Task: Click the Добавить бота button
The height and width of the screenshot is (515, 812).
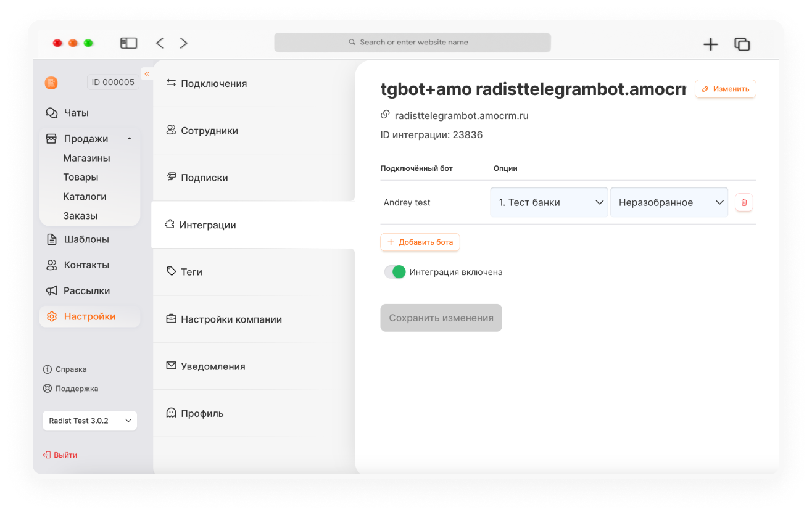Action: click(420, 242)
